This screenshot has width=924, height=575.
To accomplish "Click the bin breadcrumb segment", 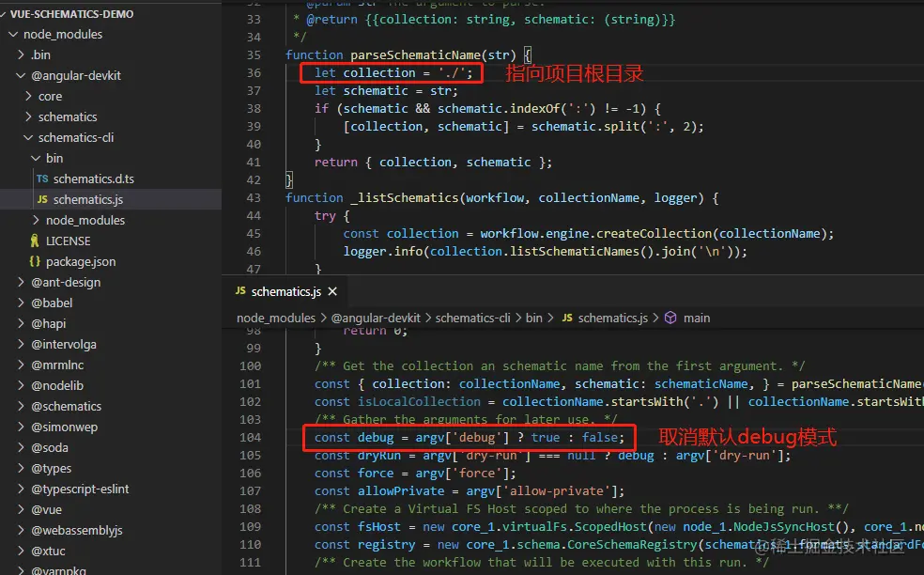I will 534,318.
